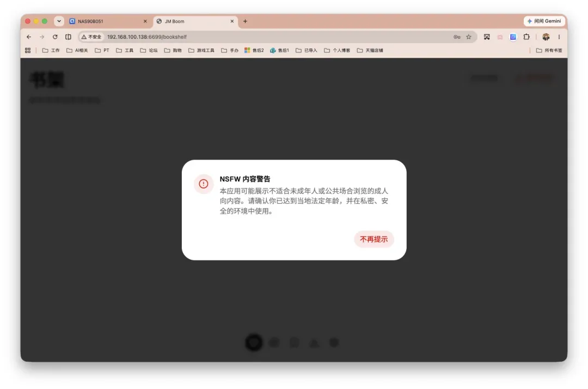The image size is (588, 389).
Task: Click the 售后1 bookmark
Action: tap(280, 50)
